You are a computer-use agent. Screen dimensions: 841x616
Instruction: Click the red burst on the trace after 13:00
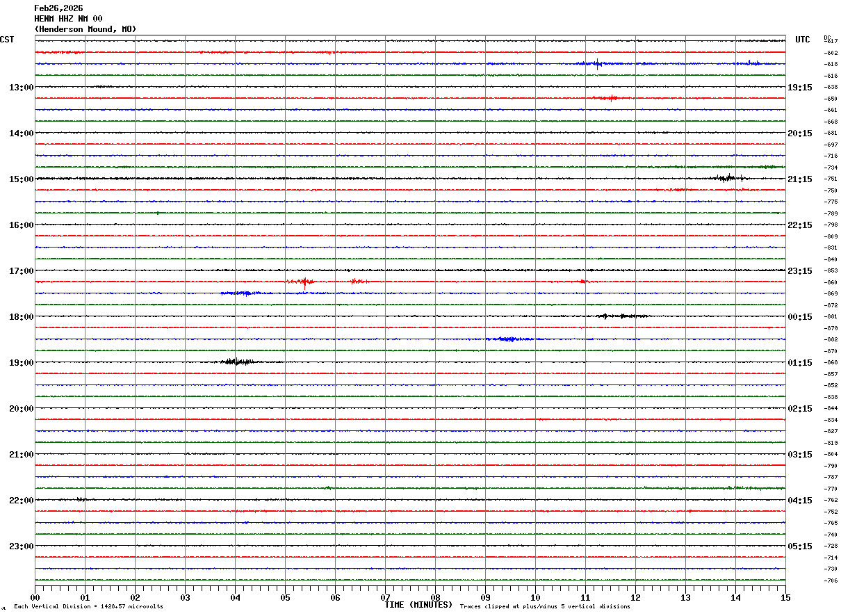coord(611,98)
